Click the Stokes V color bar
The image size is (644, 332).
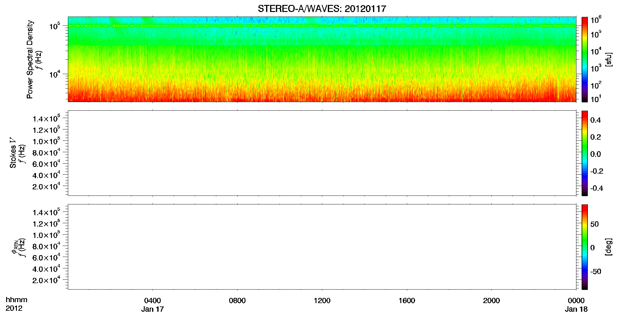[x=585, y=153]
